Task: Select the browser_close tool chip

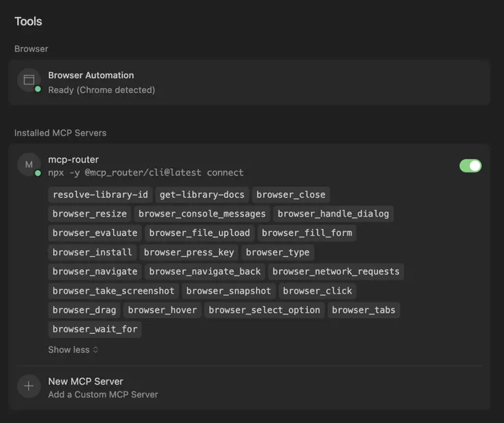Action: tap(291, 195)
